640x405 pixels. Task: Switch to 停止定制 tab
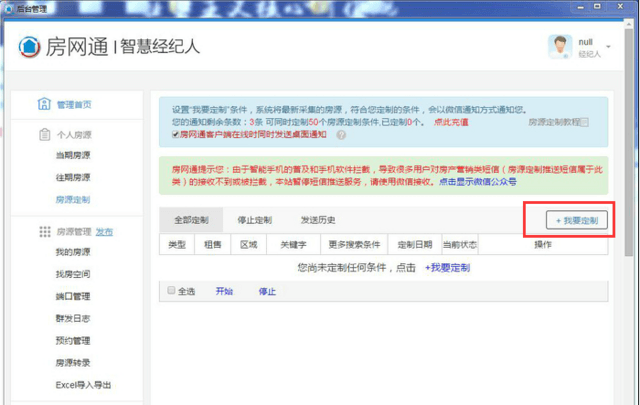tap(255, 220)
